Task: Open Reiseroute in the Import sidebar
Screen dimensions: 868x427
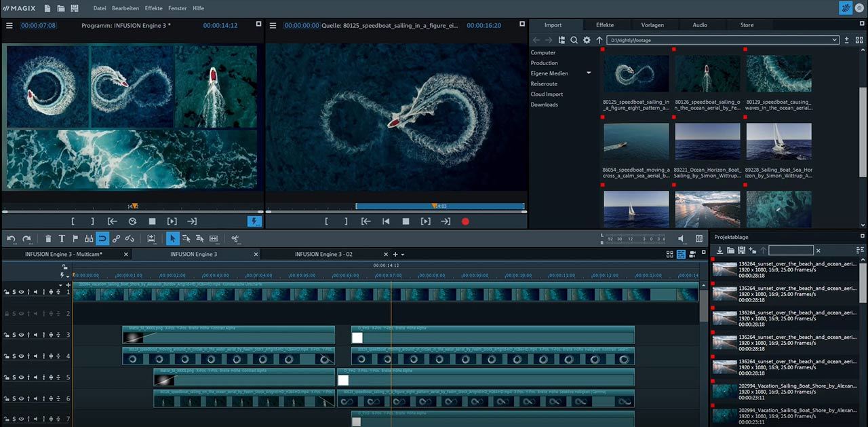Action: (x=544, y=83)
